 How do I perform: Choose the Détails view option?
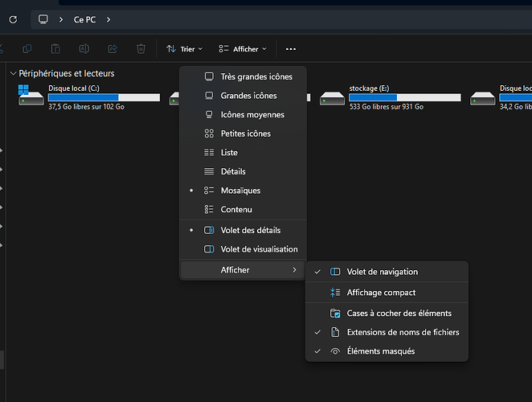click(x=233, y=171)
